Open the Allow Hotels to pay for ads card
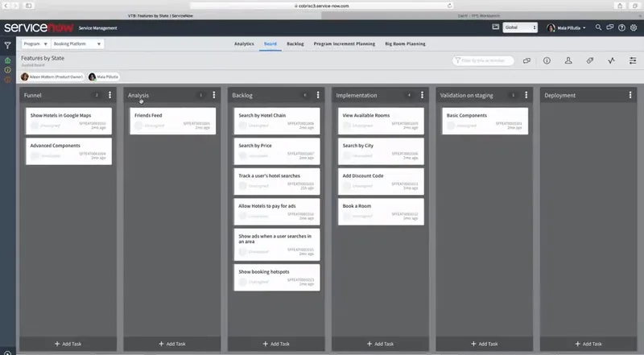This screenshot has height=355, width=644. coord(277,212)
